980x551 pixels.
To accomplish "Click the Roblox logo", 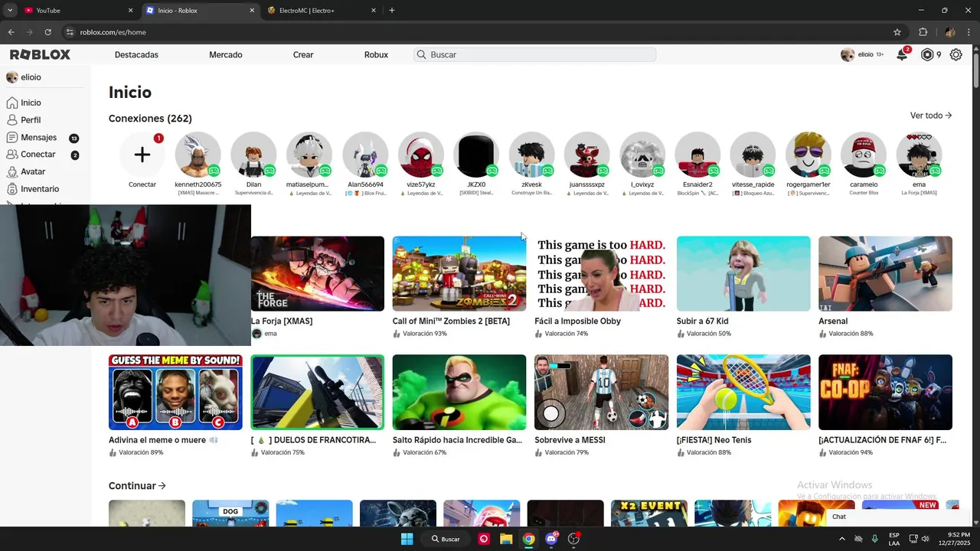I will coord(40,54).
